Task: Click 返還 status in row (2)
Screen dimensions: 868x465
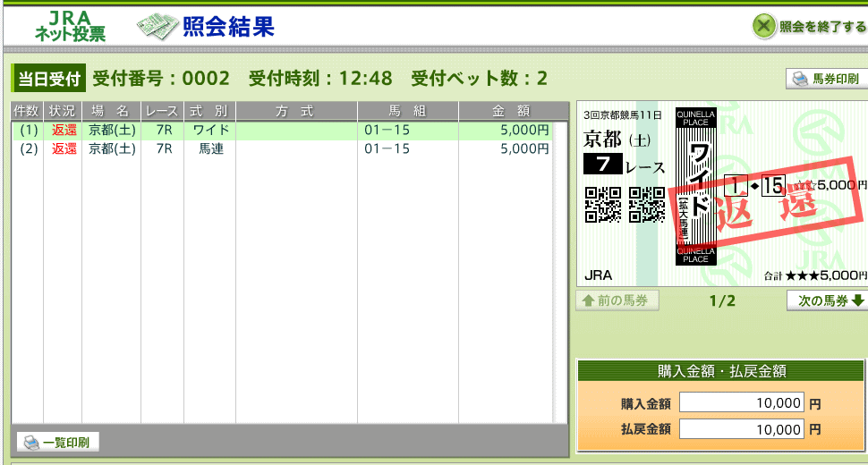Action: coord(64,148)
